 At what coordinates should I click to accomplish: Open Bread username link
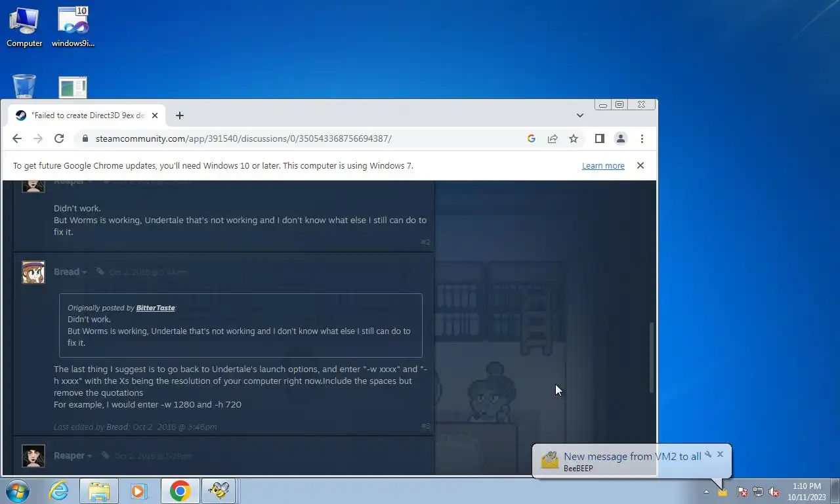coord(66,272)
